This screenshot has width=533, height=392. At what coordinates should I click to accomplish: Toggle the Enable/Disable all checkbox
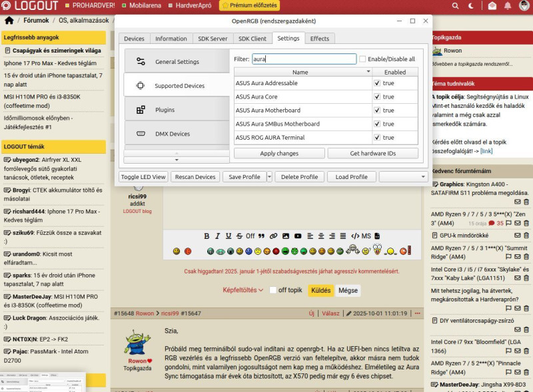point(362,59)
